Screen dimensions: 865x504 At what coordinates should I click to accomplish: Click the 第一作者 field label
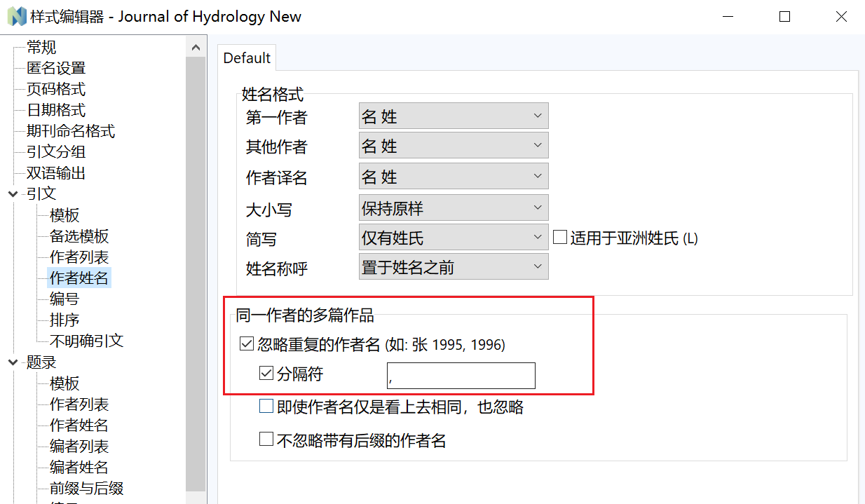(x=276, y=117)
